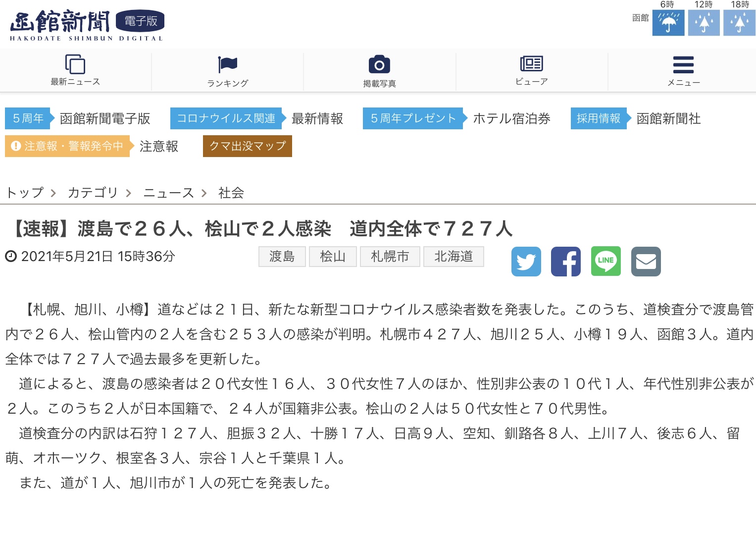Open the 掲載写真 camera icon

pyautogui.click(x=379, y=65)
